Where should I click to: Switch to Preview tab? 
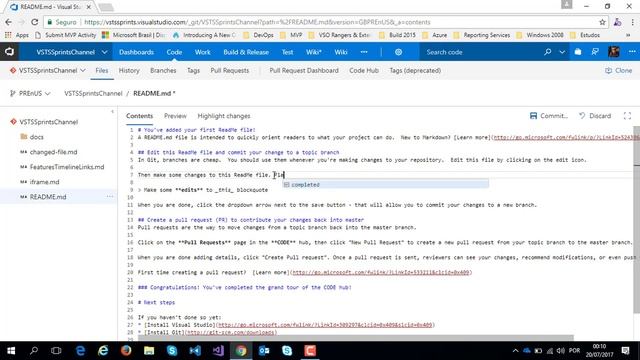coord(175,116)
